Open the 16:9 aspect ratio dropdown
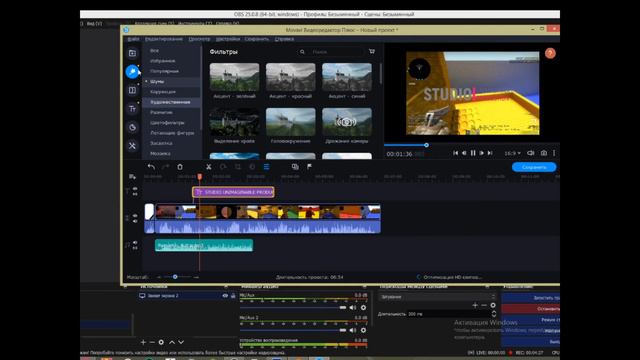The height and width of the screenshot is (360, 640). (512, 153)
